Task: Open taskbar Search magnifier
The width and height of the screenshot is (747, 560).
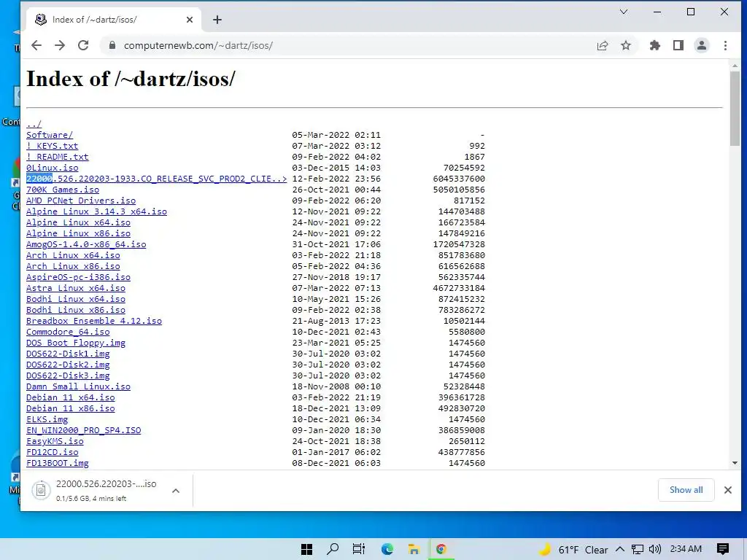Action: click(x=333, y=549)
